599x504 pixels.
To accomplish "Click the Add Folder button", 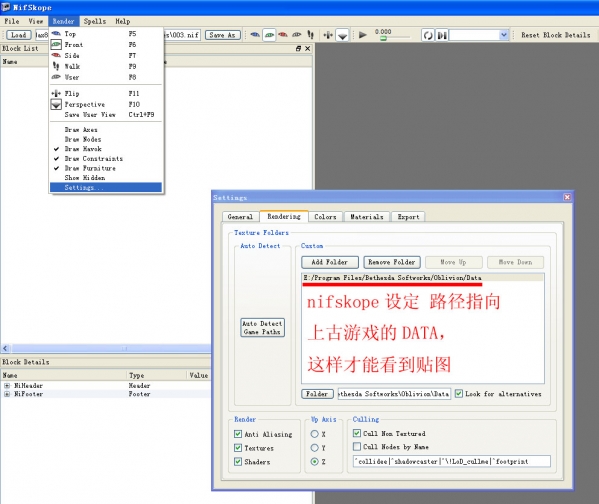I will tap(330, 262).
